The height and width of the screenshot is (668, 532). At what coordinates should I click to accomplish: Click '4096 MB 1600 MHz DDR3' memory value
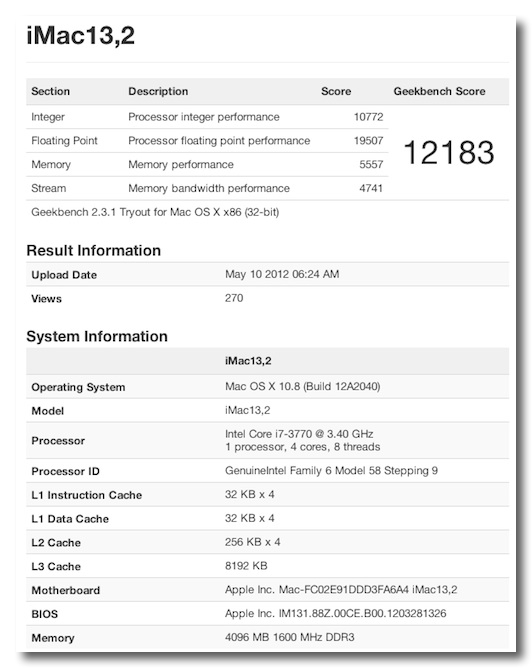[x=290, y=638]
